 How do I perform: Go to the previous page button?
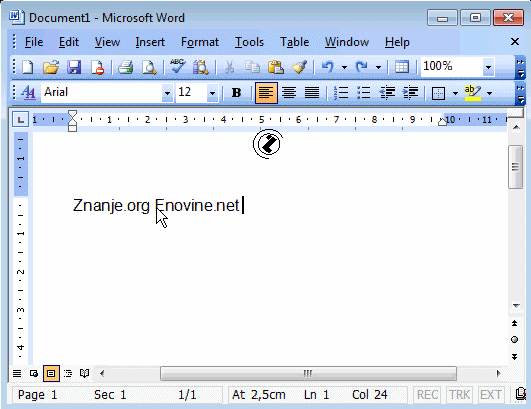tap(515, 323)
